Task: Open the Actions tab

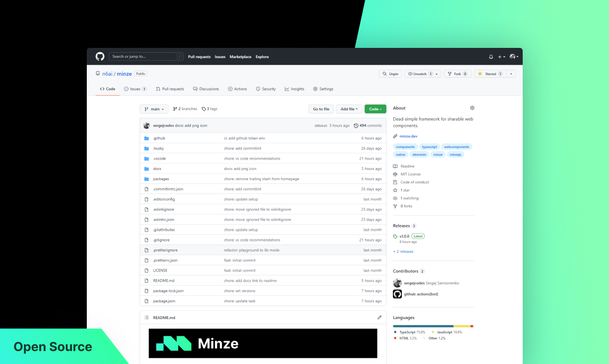Action: click(237, 89)
